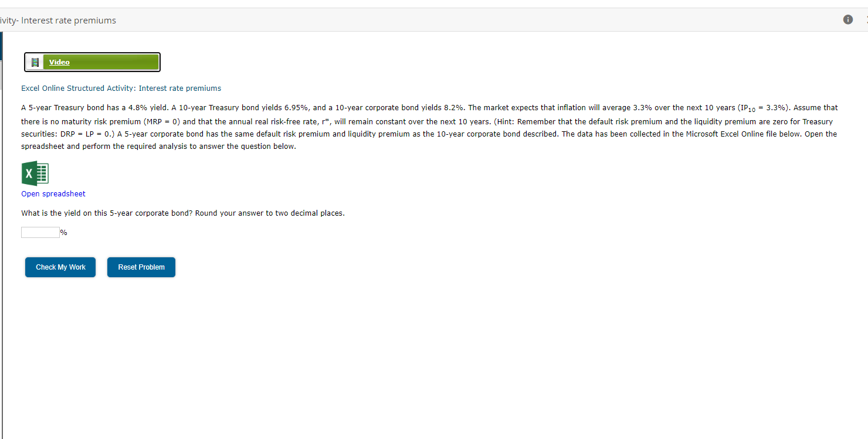Click the % label next to the answer box
Viewport: 868px width, 439px height.
[x=63, y=232]
